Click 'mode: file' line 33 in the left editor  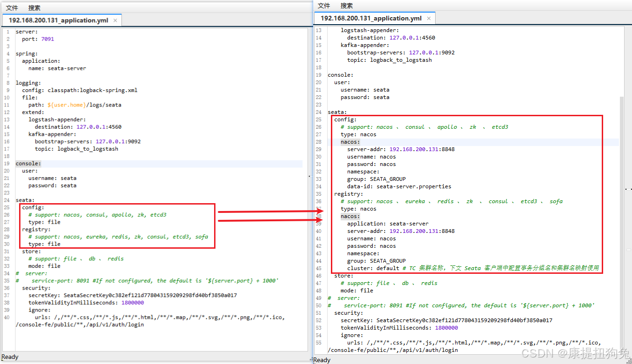[x=44, y=266]
